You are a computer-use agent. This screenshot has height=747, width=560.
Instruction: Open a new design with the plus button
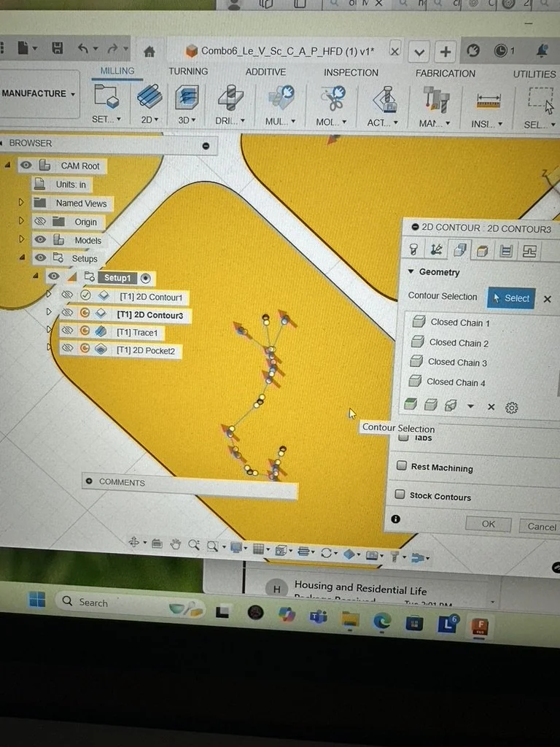(446, 52)
